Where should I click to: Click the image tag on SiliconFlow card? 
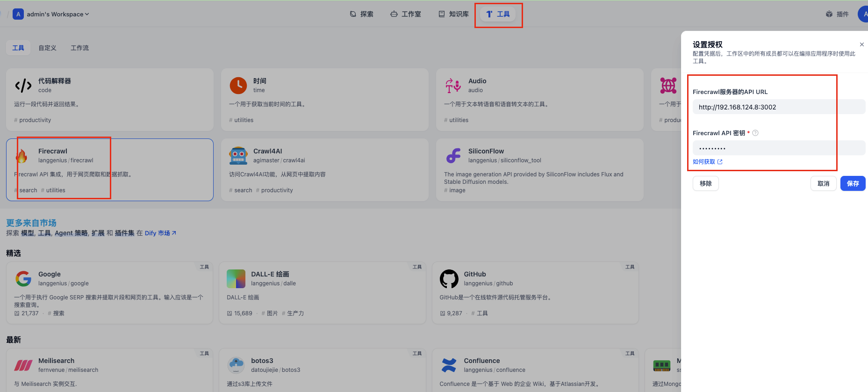455,190
